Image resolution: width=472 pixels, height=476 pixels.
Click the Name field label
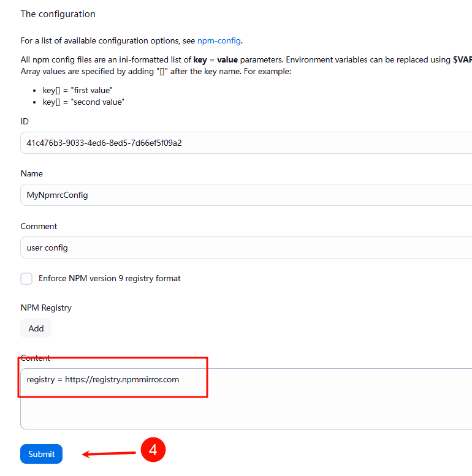coord(32,173)
